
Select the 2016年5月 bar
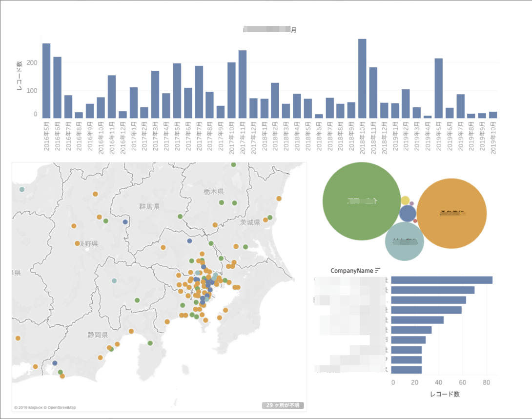(46, 80)
